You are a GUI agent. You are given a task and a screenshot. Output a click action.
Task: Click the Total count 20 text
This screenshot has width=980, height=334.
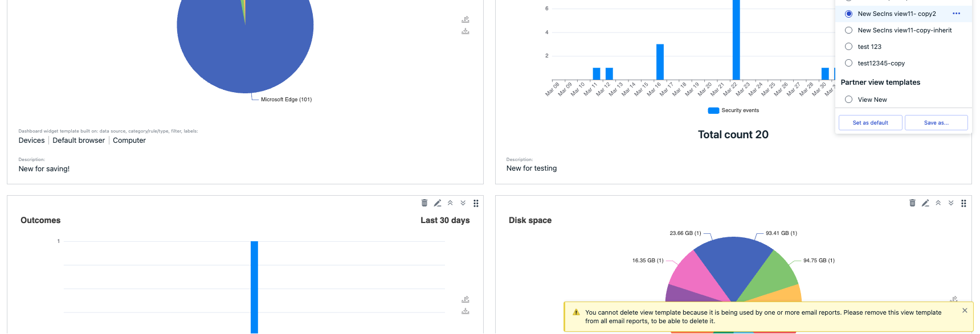point(733,135)
